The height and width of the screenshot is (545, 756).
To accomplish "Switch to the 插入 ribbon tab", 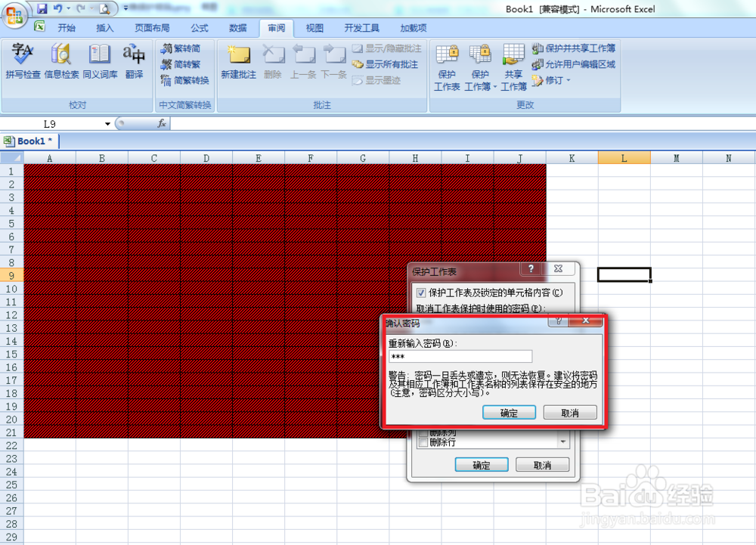I will tap(104, 28).
